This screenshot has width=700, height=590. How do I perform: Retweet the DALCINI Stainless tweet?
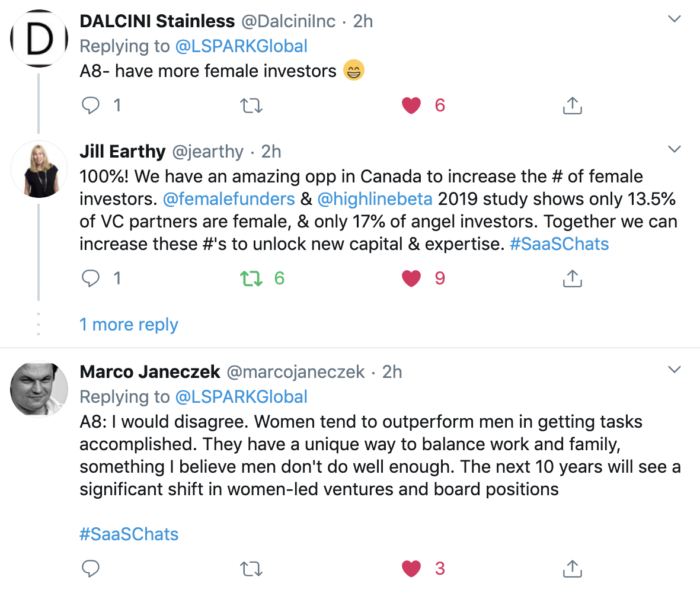pos(251,106)
